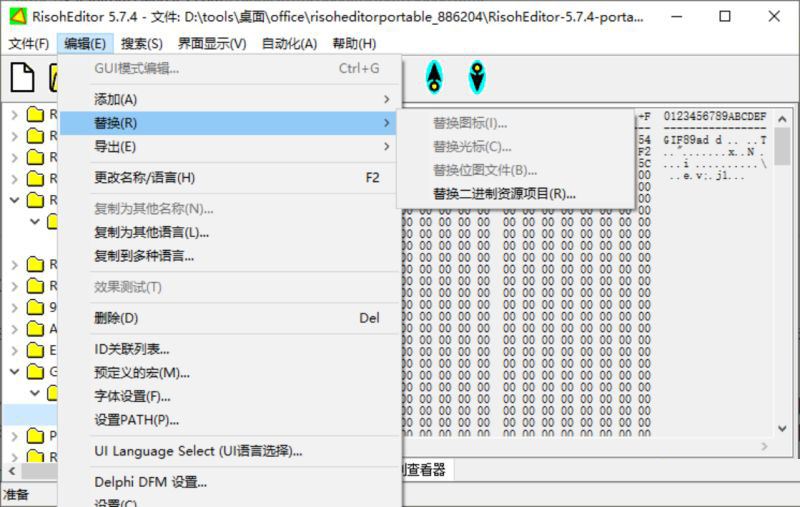
Task: Choose 删除(D) from the edit menu
Action: click(229, 318)
